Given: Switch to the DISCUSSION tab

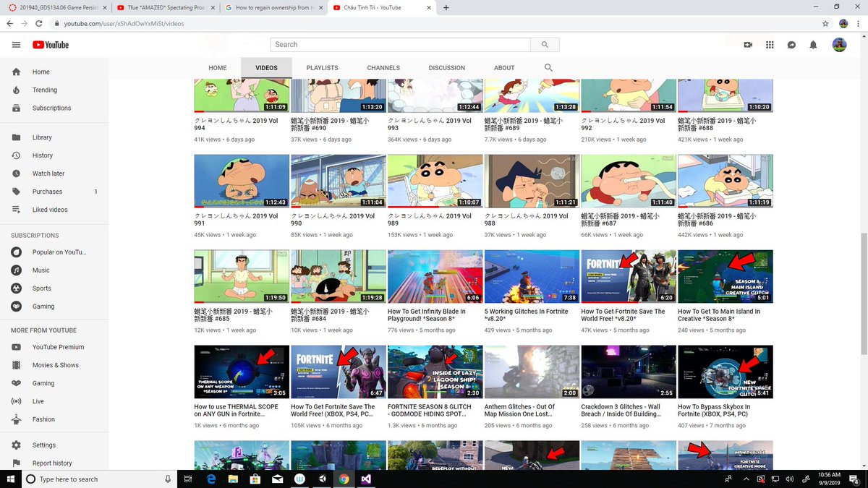Looking at the screenshot, I should click(x=446, y=68).
